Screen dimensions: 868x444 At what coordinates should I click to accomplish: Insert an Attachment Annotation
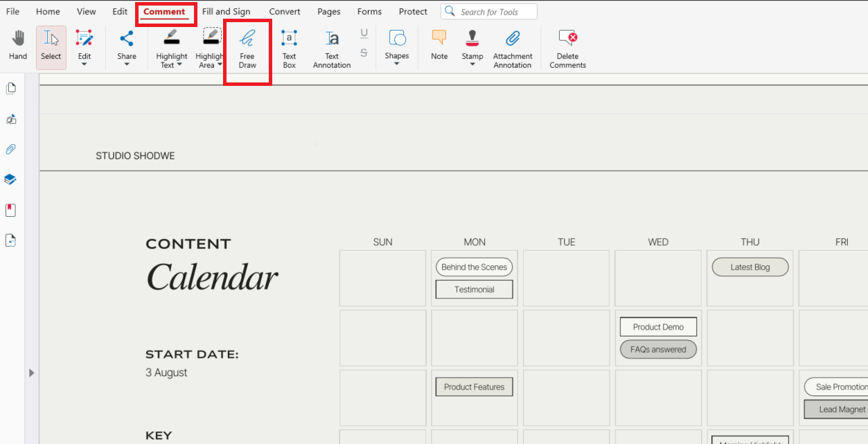click(x=513, y=47)
